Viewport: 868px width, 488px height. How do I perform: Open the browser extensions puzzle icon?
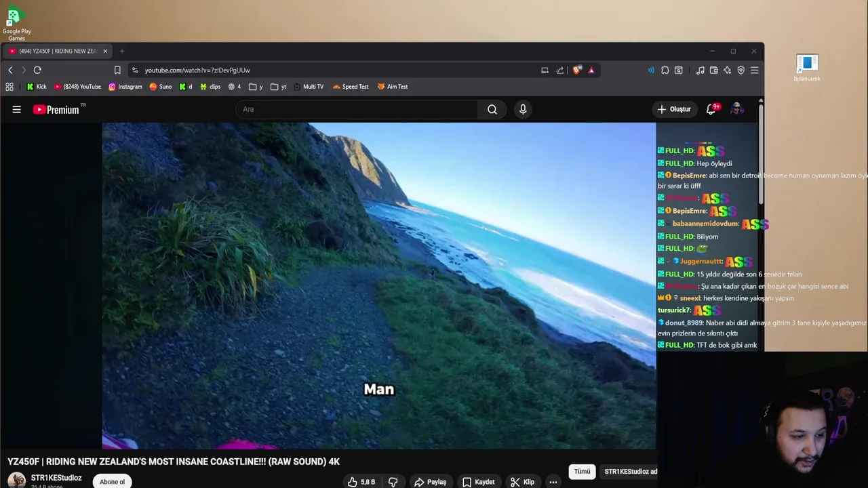click(665, 70)
